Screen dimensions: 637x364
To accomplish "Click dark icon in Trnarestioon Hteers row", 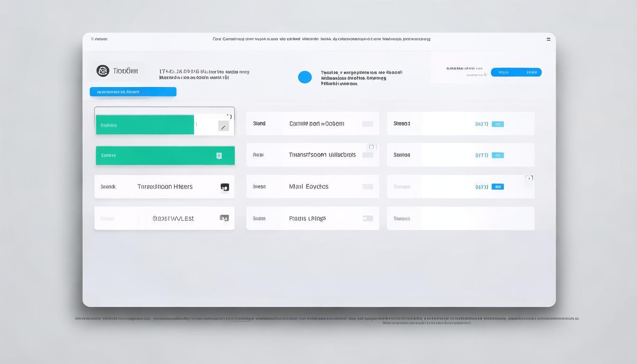I will tap(225, 187).
